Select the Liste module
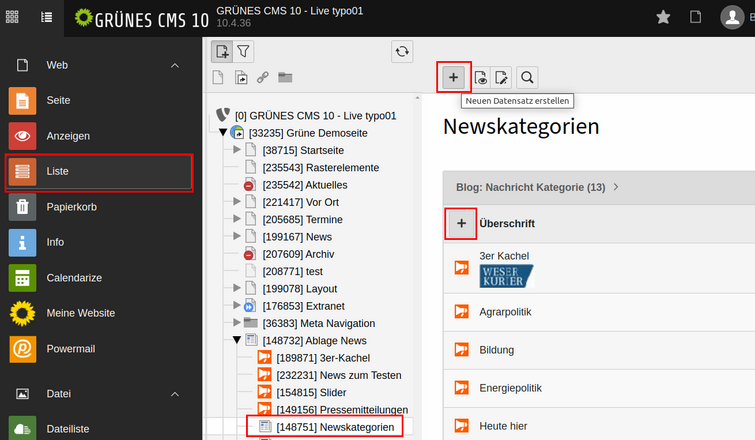This screenshot has width=755, height=440. tap(100, 172)
